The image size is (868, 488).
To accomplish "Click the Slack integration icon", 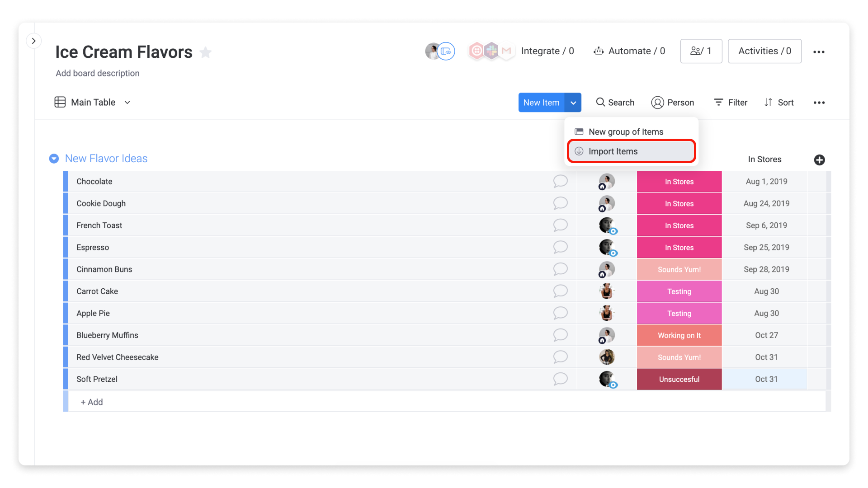I will click(x=491, y=51).
